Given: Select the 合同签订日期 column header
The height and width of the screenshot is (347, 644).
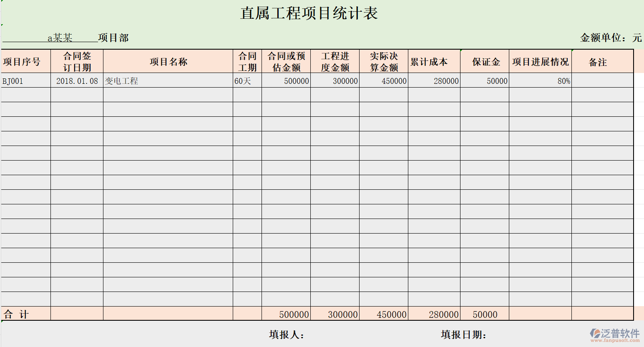Looking at the screenshot, I should coord(76,61).
